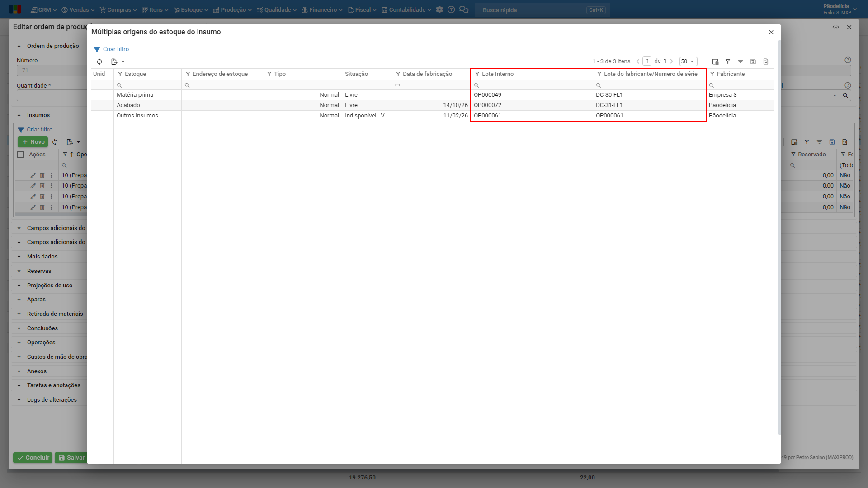Open the page size 50 dropdown
Viewport: 868px width, 488px height.
click(x=688, y=61)
